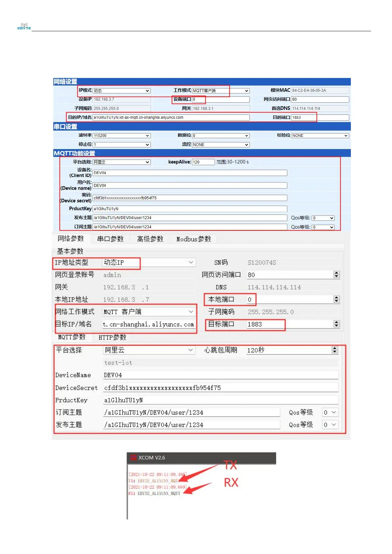Click the config tool 发布主题 topic field

pyautogui.click(x=192, y=425)
